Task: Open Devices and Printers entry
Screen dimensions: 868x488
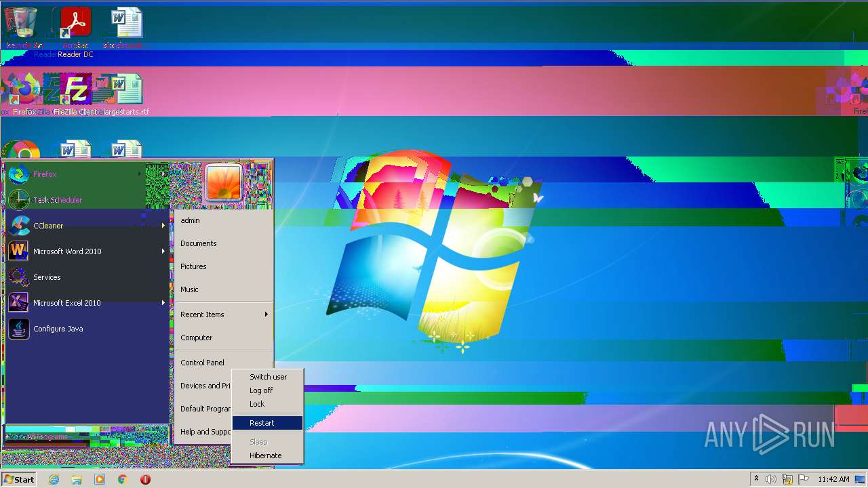Action: [203, 386]
